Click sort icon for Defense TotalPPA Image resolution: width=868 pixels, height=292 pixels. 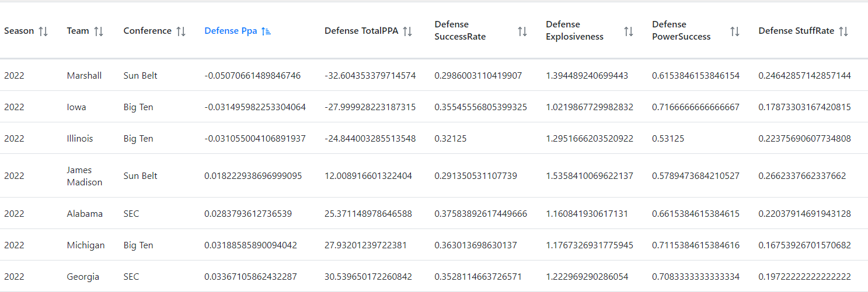pyautogui.click(x=407, y=31)
